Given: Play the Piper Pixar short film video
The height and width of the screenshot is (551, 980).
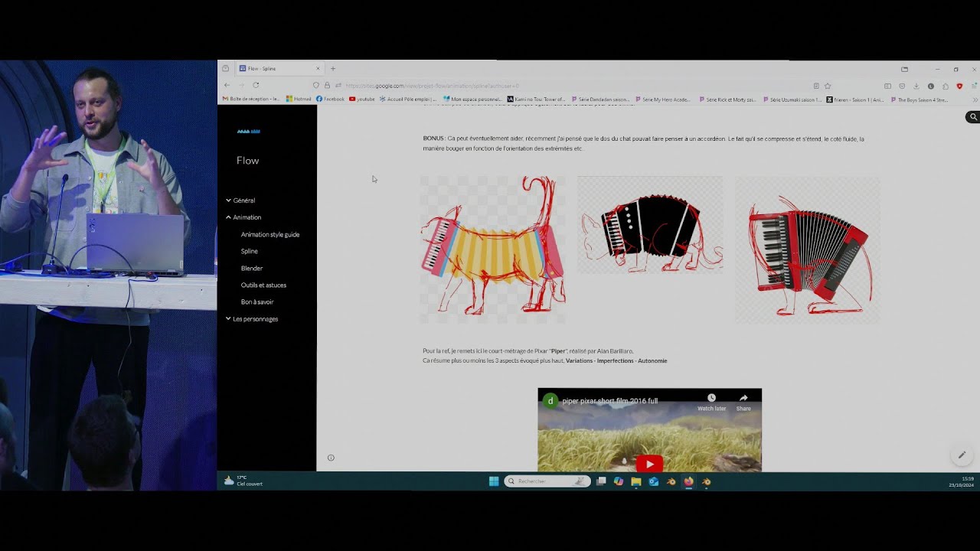Looking at the screenshot, I should click(x=649, y=464).
